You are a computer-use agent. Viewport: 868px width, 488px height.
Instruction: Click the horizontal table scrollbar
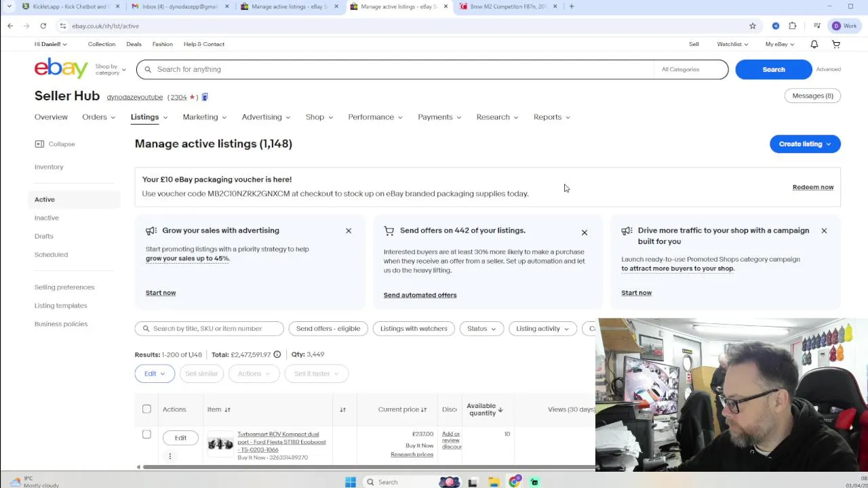click(370, 467)
